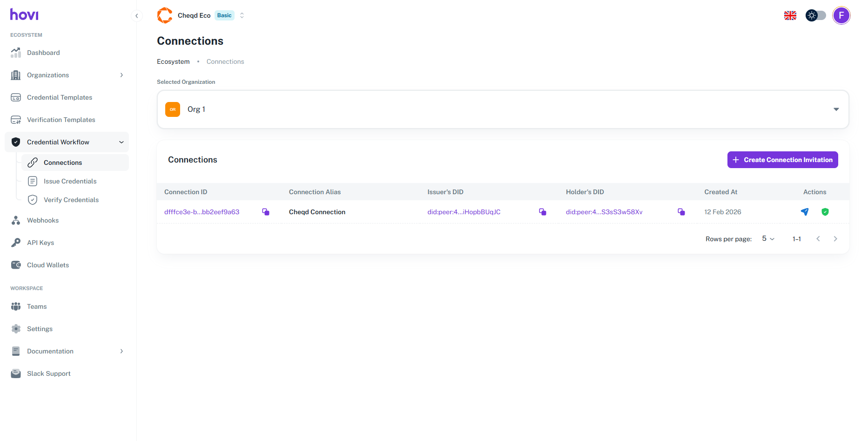Click Create Connection Invitation button
868x441 pixels.
coord(782,160)
